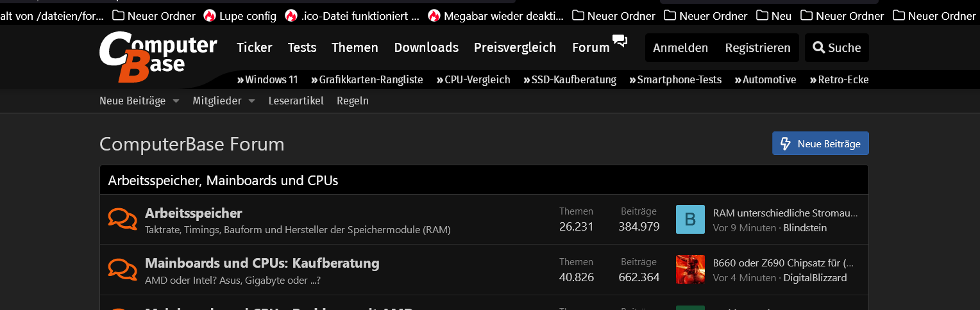Click the Mainboards Kaufberatung forum bubbles icon
This screenshot has width=980, height=310.
click(122, 269)
